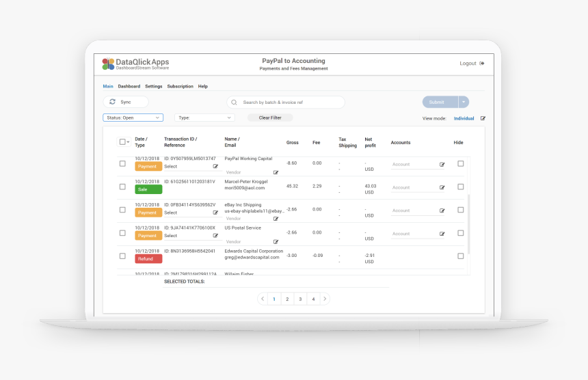The width and height of the screenshot is (588, 380).
Task: Click the logout arrow icon
Action: coord(482,64)
